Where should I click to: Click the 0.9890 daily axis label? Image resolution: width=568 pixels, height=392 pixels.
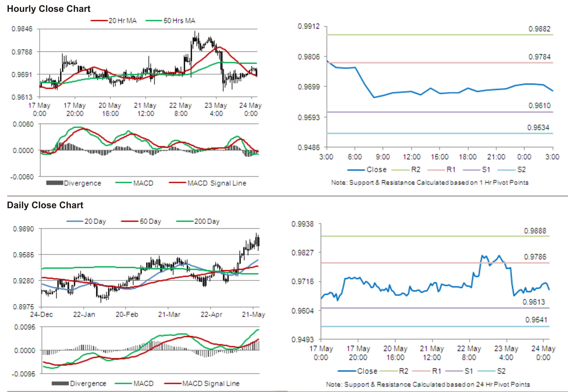pyautogui.click(x=23, y=229)
